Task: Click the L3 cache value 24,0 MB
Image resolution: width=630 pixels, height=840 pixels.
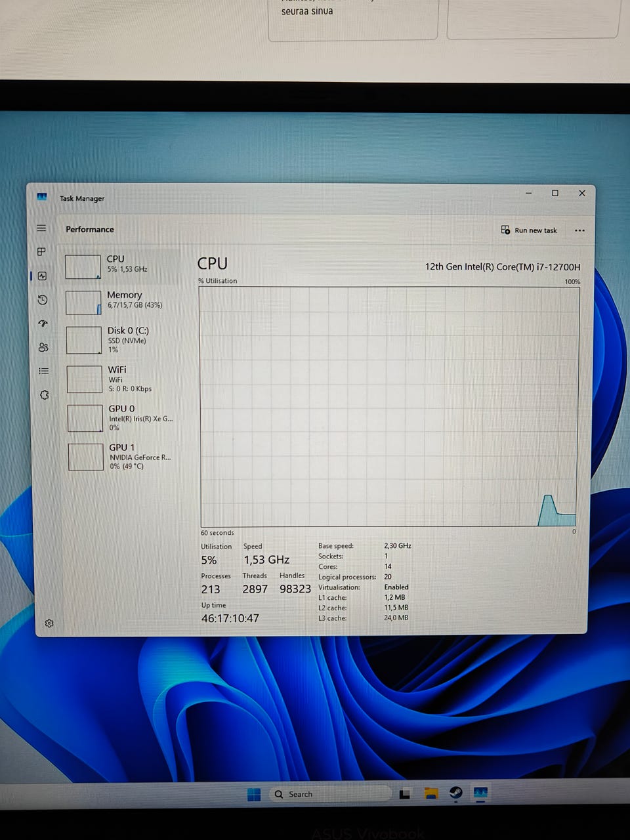Action: 396,618
